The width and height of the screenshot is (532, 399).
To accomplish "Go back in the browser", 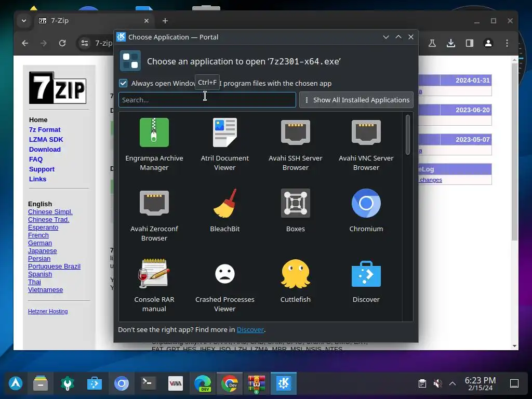I will [x=25, y=43].
